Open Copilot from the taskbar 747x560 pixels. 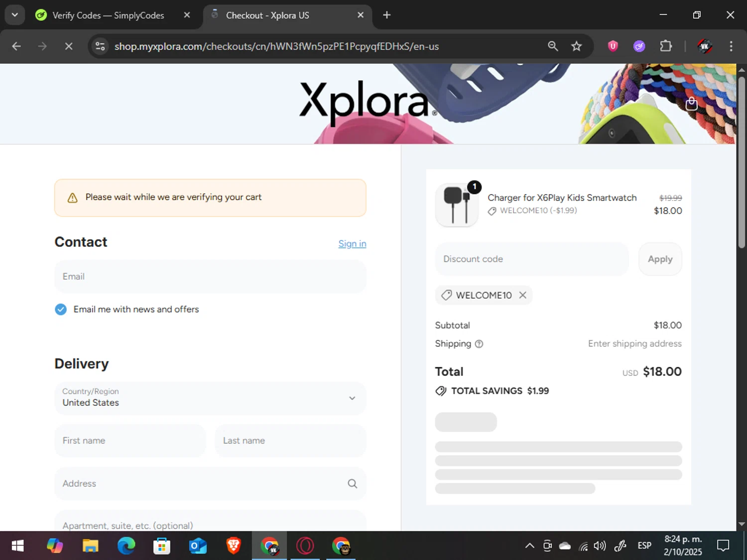click(x=55, y=546)
